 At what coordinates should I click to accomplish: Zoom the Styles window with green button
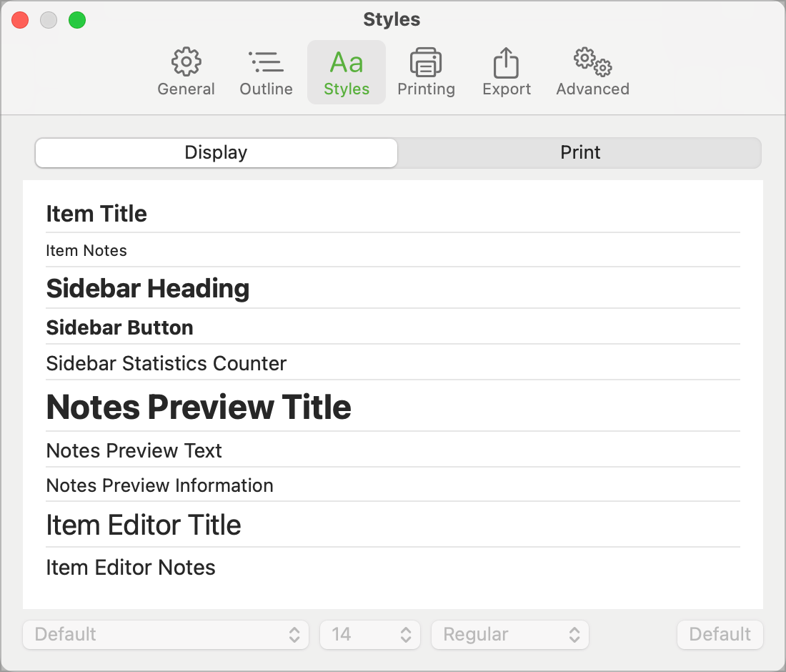point(77,20)
